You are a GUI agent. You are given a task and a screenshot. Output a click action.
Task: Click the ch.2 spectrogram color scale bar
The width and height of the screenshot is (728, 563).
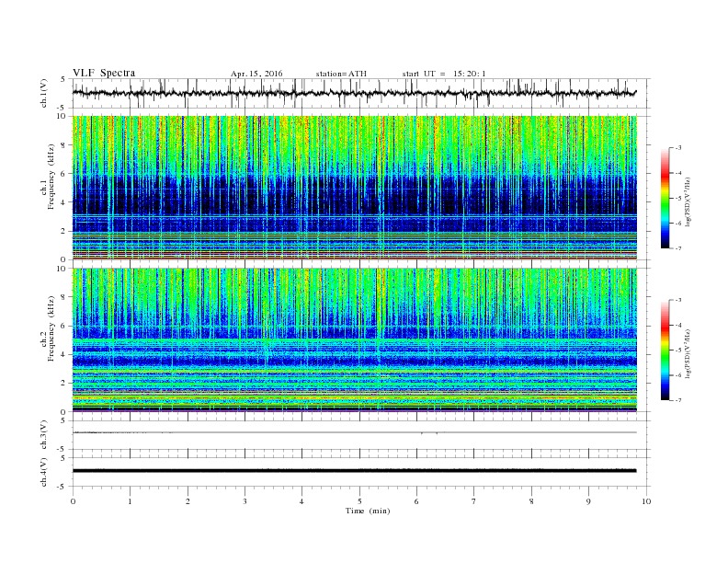tap(665, 350)
